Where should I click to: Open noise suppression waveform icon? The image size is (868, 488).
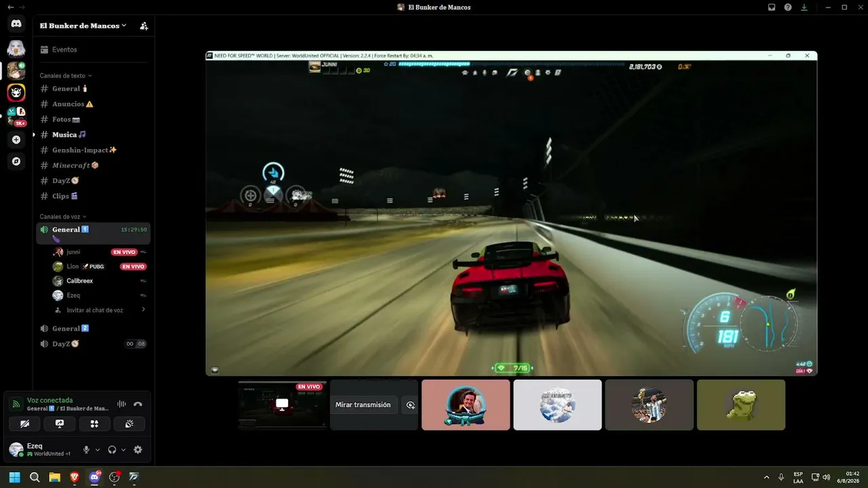coord(121,404)
